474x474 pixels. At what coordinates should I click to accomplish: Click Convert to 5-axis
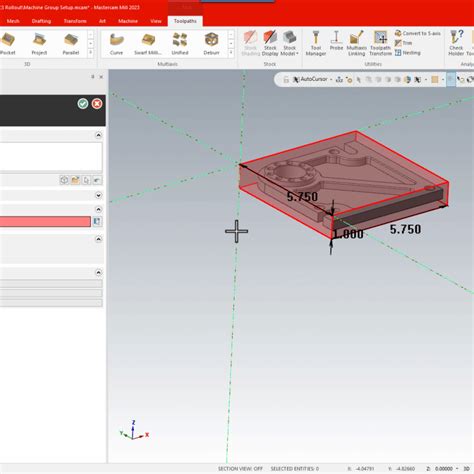[x=418, y=33]
